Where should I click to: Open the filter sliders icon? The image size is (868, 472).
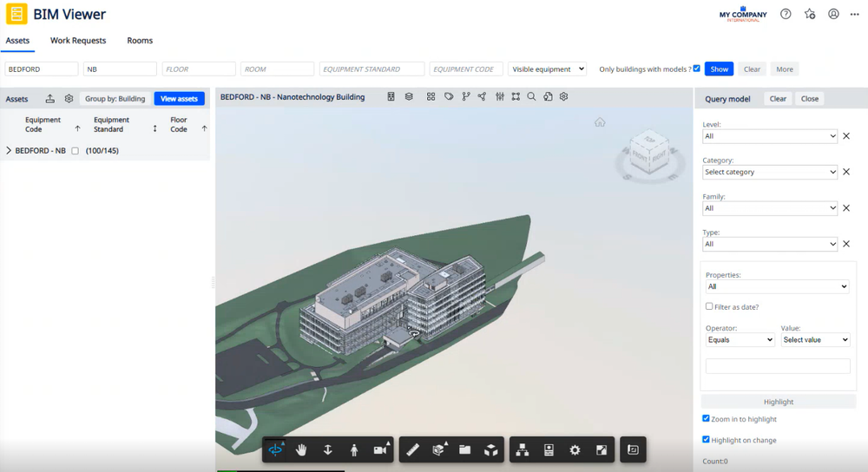tap(500, 97)
